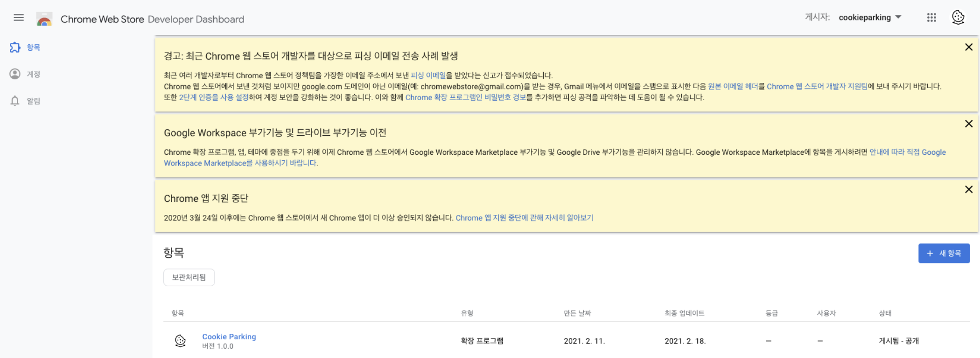Click the 최종 업데이트 column header
Viewport: 980px width, 358px height.
pos(685,313)
